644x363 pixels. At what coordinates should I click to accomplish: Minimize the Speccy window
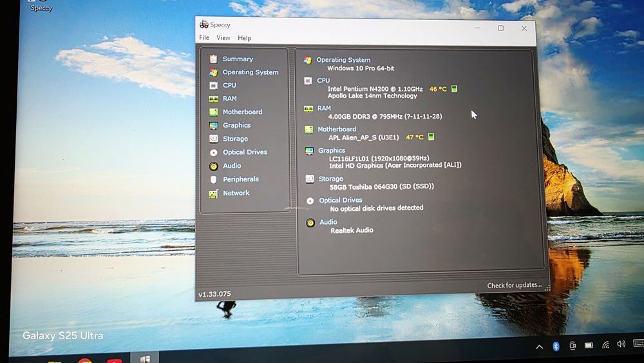pyautogui.click(x=478, y=28)
